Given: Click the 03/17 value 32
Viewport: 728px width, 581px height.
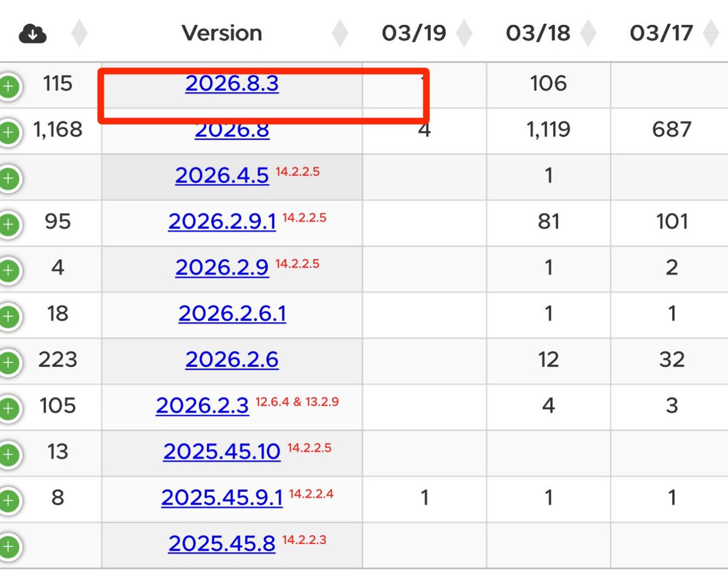Looking at the screenshot, I should [x=672, y=361].
